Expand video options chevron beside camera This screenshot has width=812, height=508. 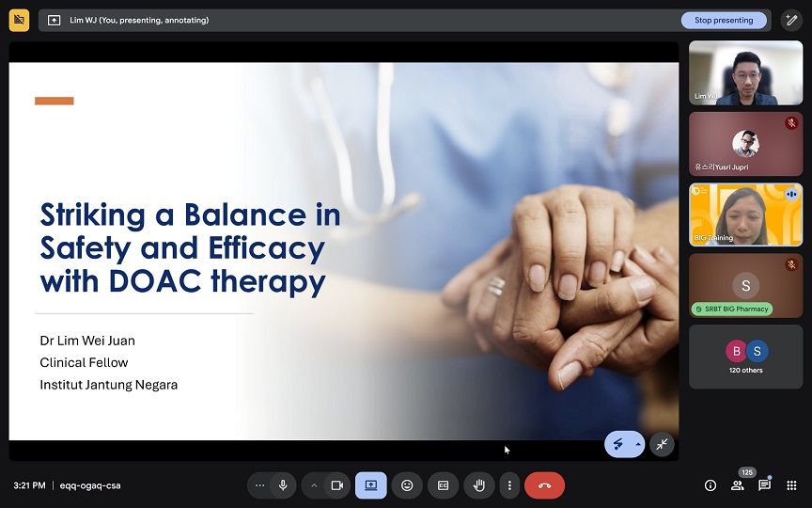pos(314,485)
